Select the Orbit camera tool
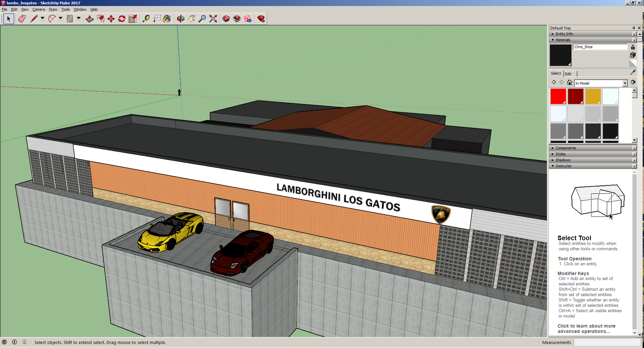Screen dimensions: 644x348 [x=181, y=19]
